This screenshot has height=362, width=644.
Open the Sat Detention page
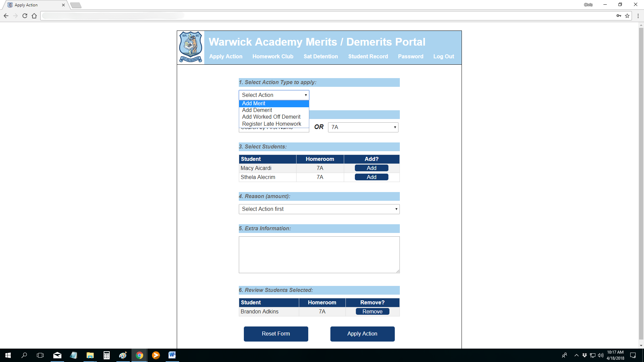tap(321, 56)
